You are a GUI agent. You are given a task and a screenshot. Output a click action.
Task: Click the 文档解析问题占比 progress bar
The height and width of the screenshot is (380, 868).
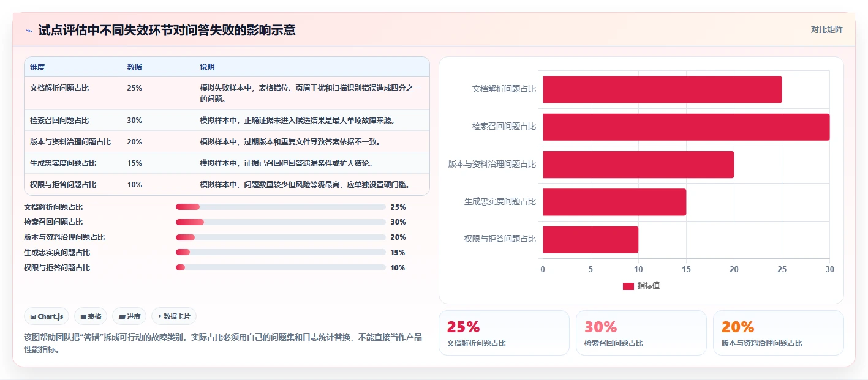281,207
